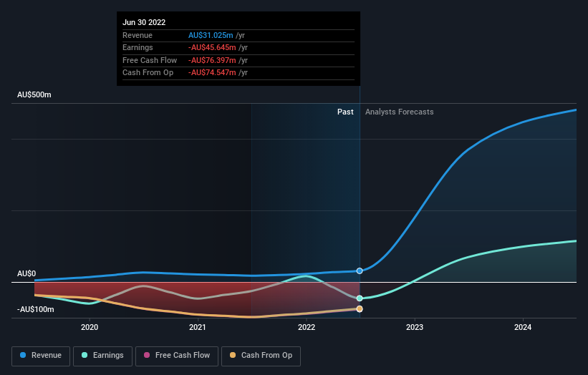The image size is (588, 375).
Task: Click the 2024 x-axis label
Action: point(523,328)
